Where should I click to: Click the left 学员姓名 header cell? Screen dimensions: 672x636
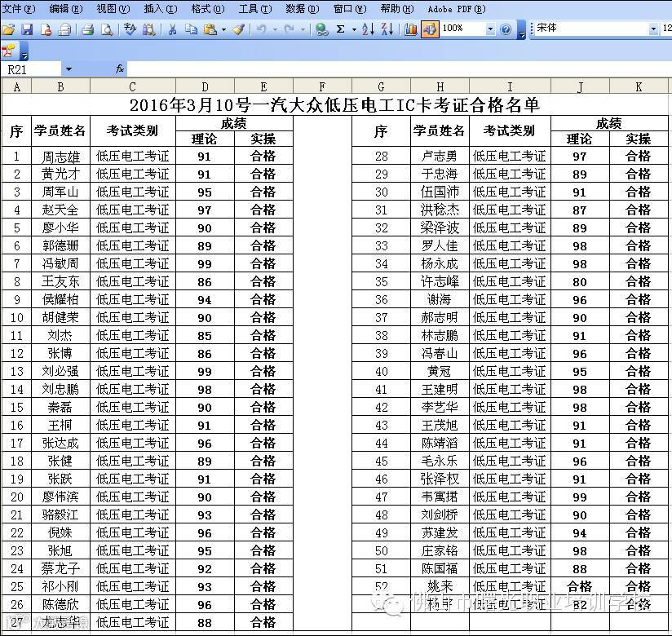(x=60, y=130)
